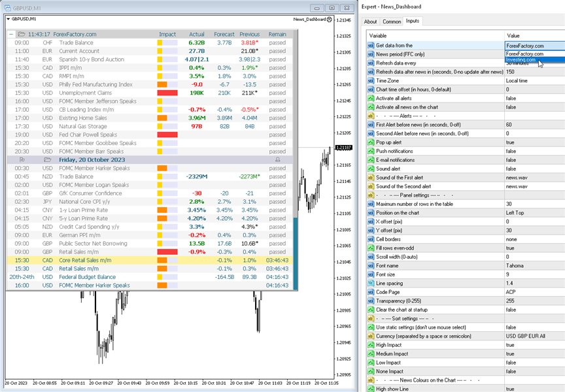Click the orange impact bar for Philly Fed Manufacturing Index
The image size is (565, 392).
click(162, 84)
